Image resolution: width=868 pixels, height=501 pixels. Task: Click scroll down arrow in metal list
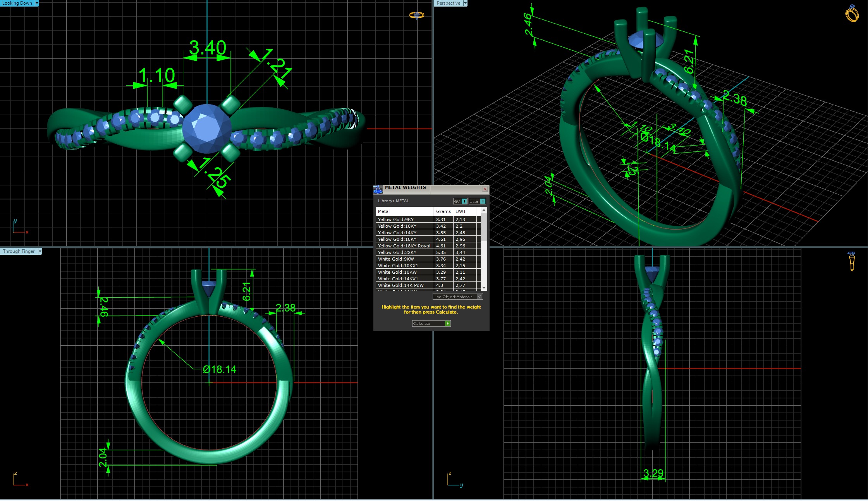pyautogui.click(x=484, y=288)
